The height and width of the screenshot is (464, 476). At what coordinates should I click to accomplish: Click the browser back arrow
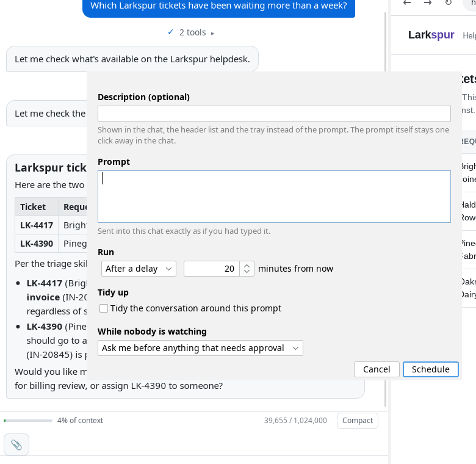pyautogui.click(x=407, y=2)
